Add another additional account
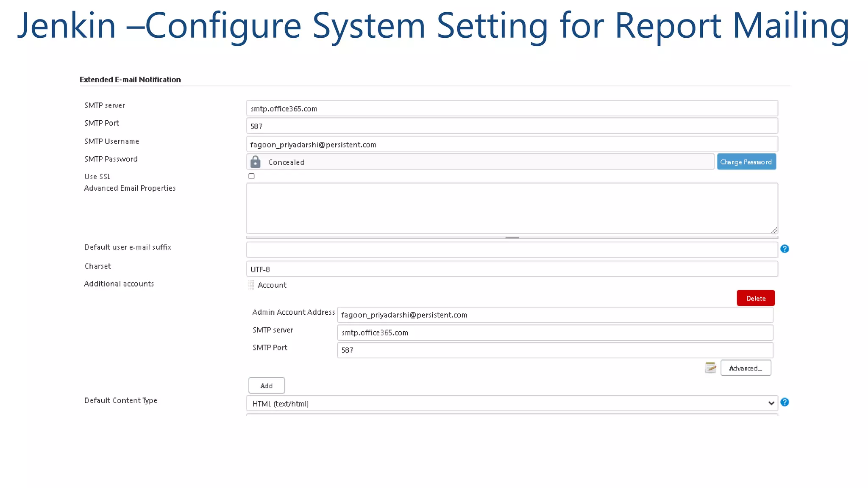The width and height of the screenshot is (868, 488). click(267, 385)
